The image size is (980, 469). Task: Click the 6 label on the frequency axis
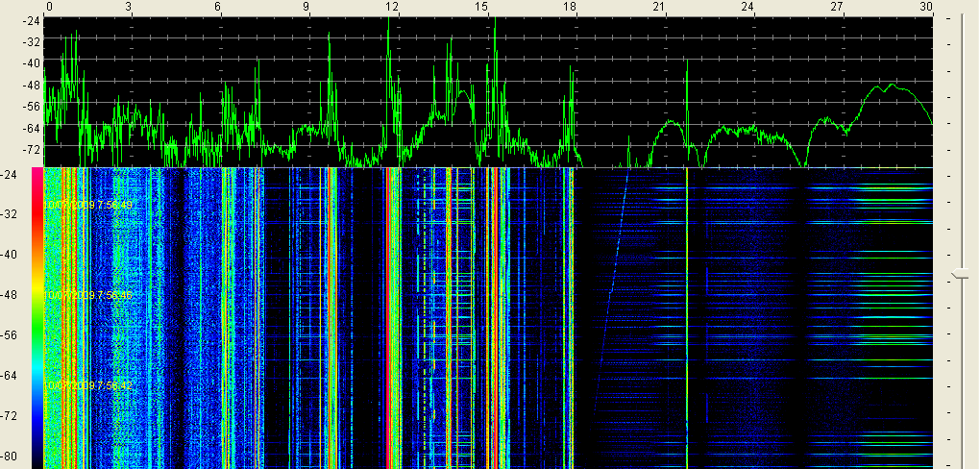[218, 6]
